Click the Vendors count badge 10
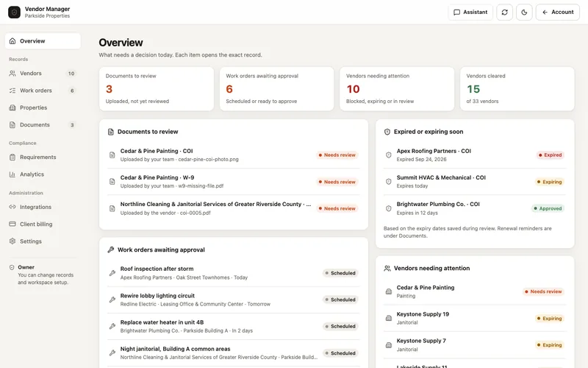The image size is (588, 368). click(71, 74)
